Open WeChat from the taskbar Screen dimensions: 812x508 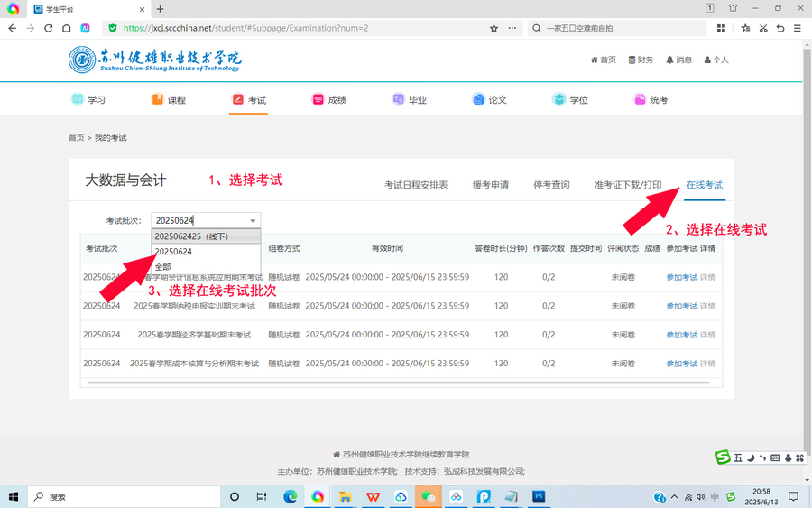point(429,497)
